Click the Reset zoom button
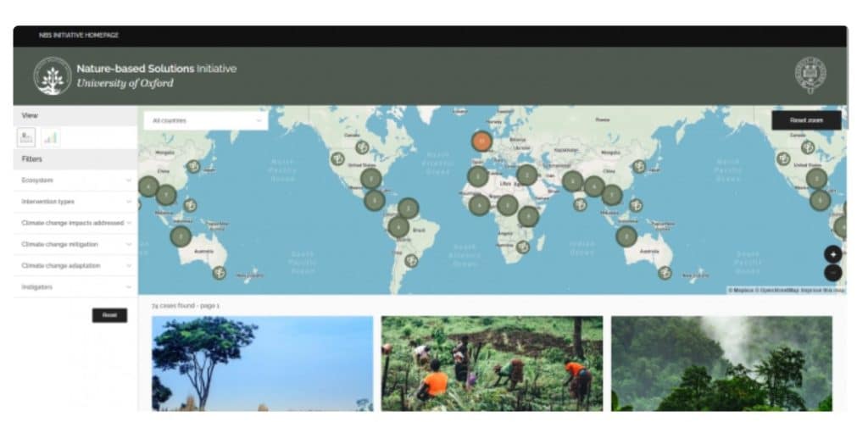 805,120
